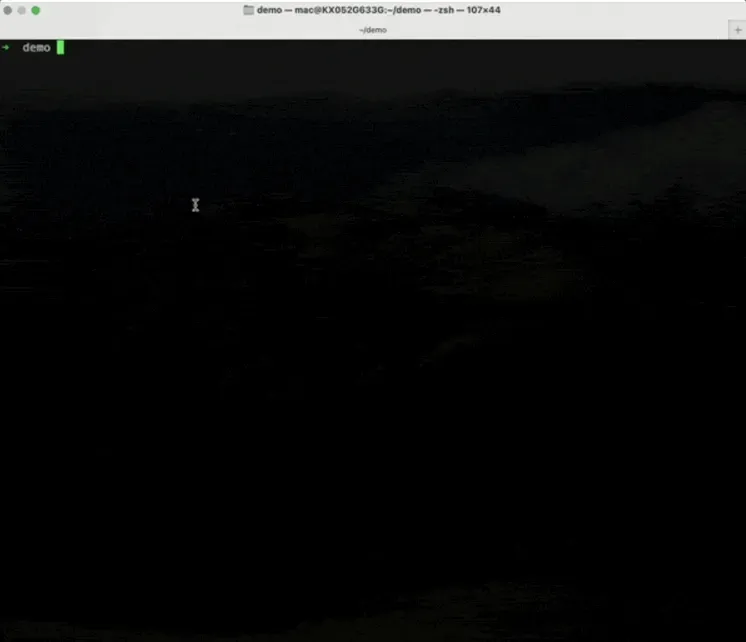This screenshot has width=746, height=642.
Task: Click the green zoom window button
Action: [x=36, y=10]
